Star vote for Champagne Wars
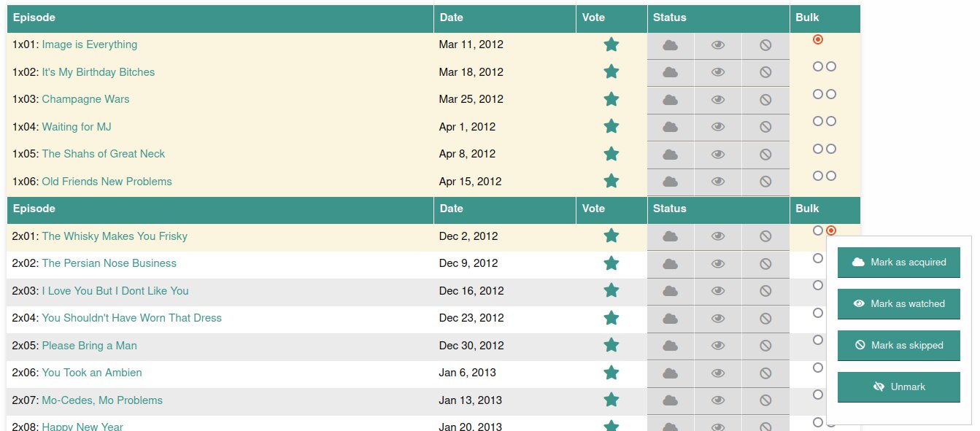Screen dimensions: 980x431 [x=611, y=99]
